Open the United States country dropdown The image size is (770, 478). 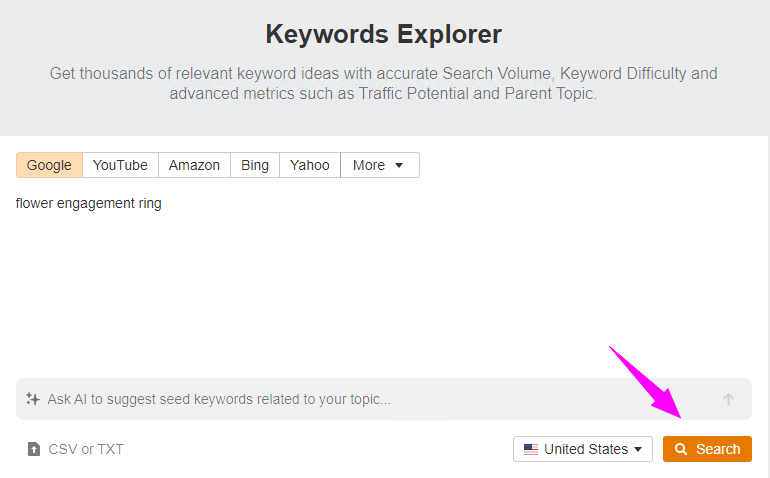click(x=583, y=449)
